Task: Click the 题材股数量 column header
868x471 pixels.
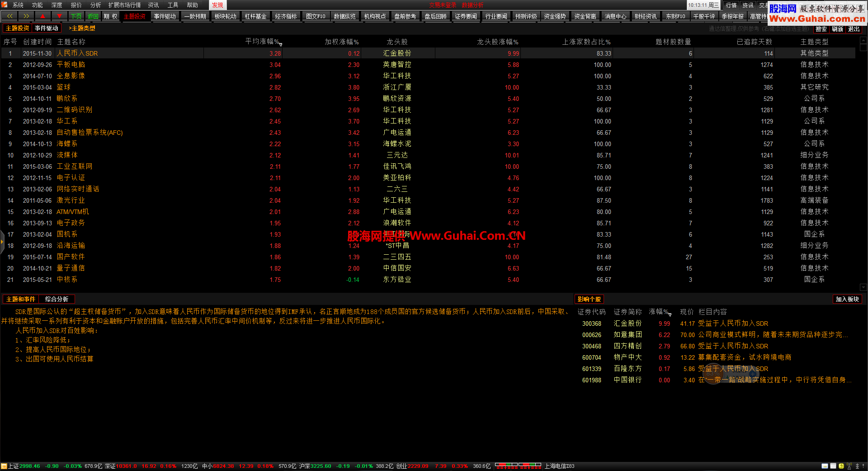Action: [673, 42]
